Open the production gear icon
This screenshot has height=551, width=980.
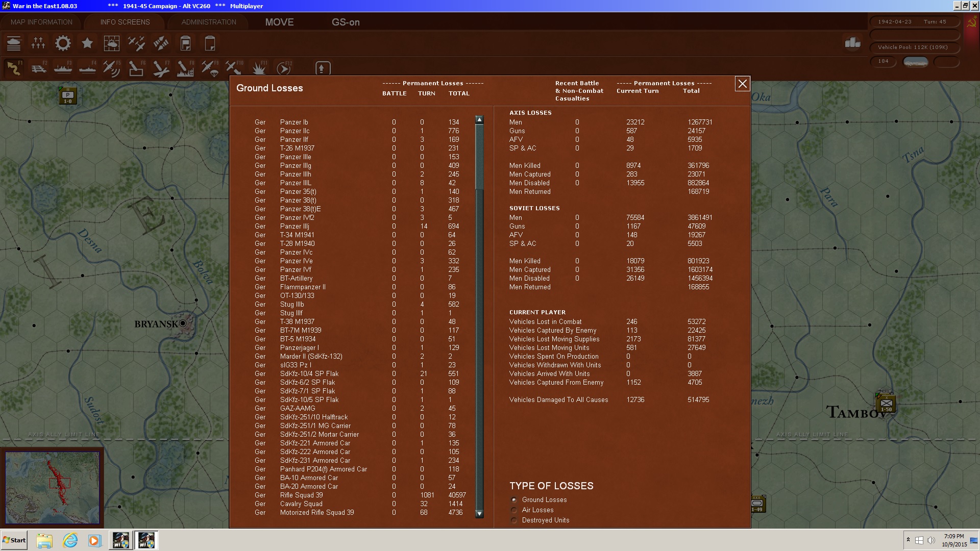tap(63, 43)
